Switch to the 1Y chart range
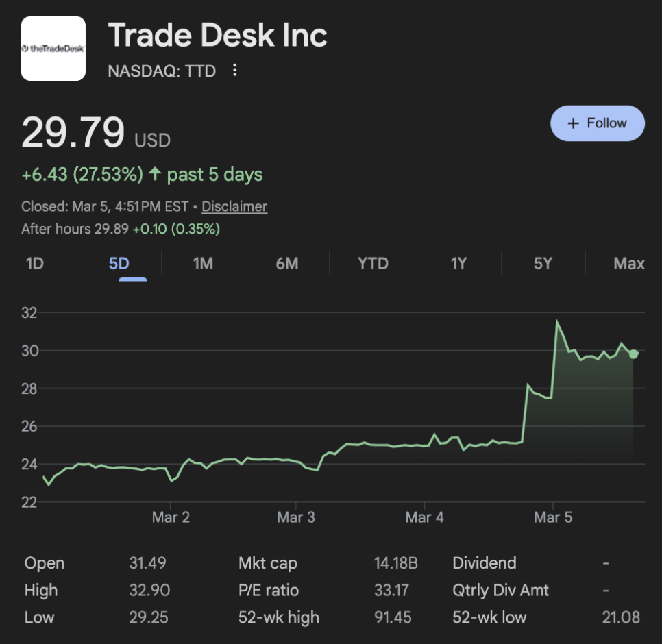The width and height of the screenshot is (662, 644). pos(458,263)
